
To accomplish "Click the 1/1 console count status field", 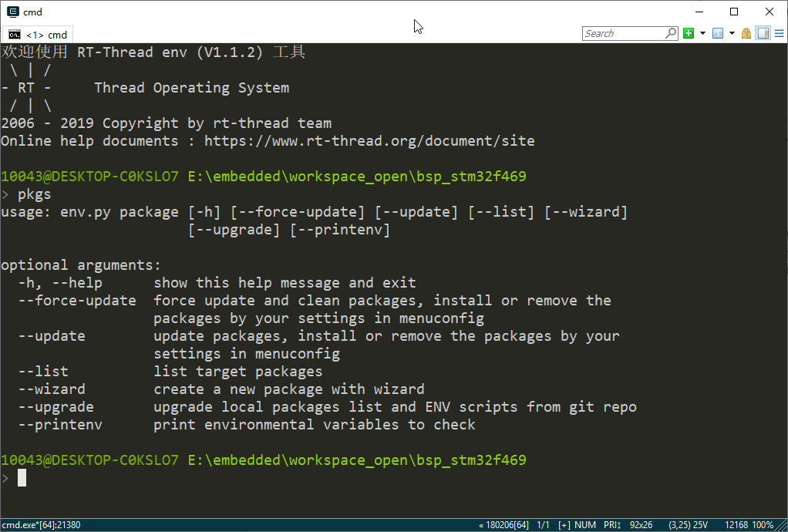I will point(543,525).
